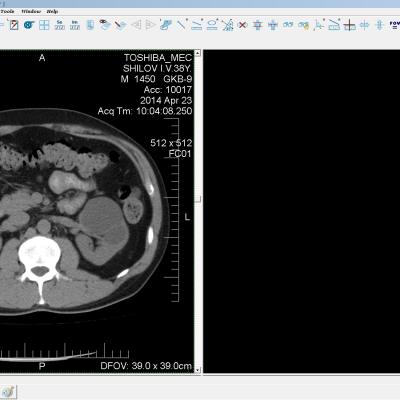
Task: Click the scroll-up arrow of CT viewport
Action: [x=198, y=53]
